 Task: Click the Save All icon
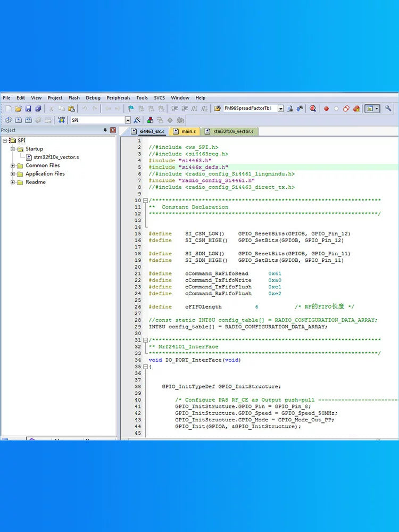[x=38, y=109]
